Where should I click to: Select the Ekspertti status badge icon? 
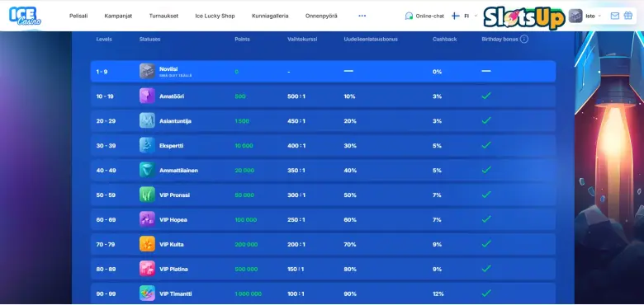click(x=147, y=145)
